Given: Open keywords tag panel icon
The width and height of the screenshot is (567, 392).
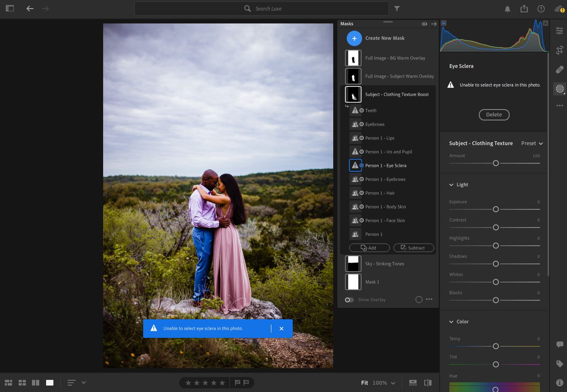Looking at the screenshot, I should [560, 364].
